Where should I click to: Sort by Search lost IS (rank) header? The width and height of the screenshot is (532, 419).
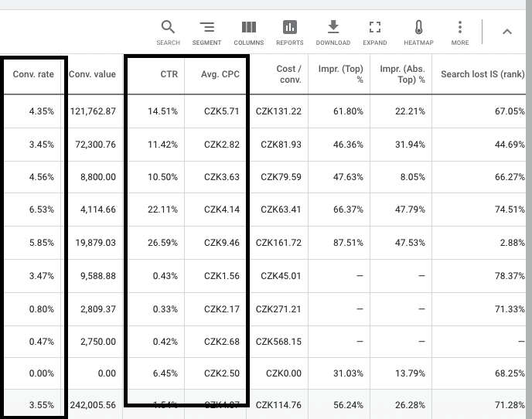tap(483, 74)
